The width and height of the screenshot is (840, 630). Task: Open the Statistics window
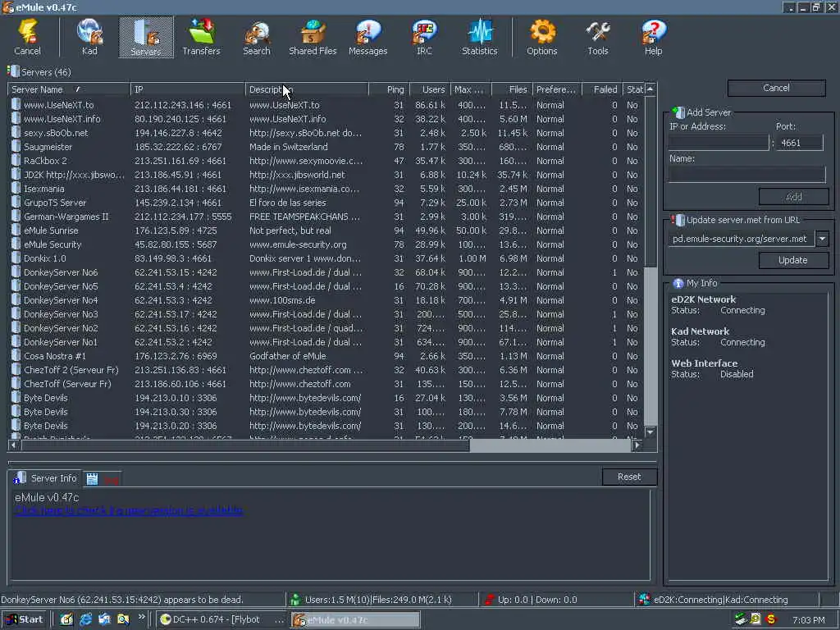click(x=479, y=37)
